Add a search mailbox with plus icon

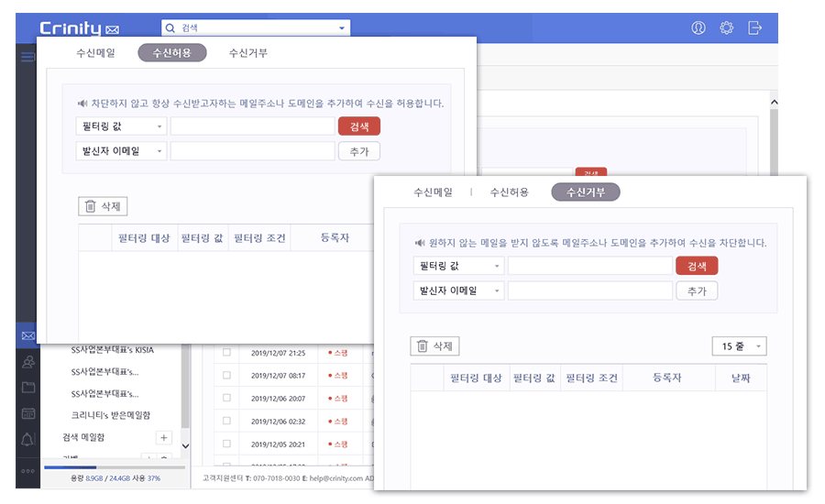tap(164, 438)
